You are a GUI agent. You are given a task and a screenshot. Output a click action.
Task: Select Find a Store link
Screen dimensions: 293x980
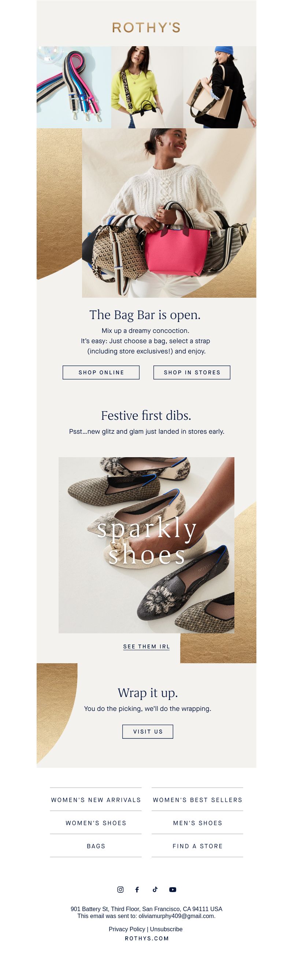[x=198, y=846]
